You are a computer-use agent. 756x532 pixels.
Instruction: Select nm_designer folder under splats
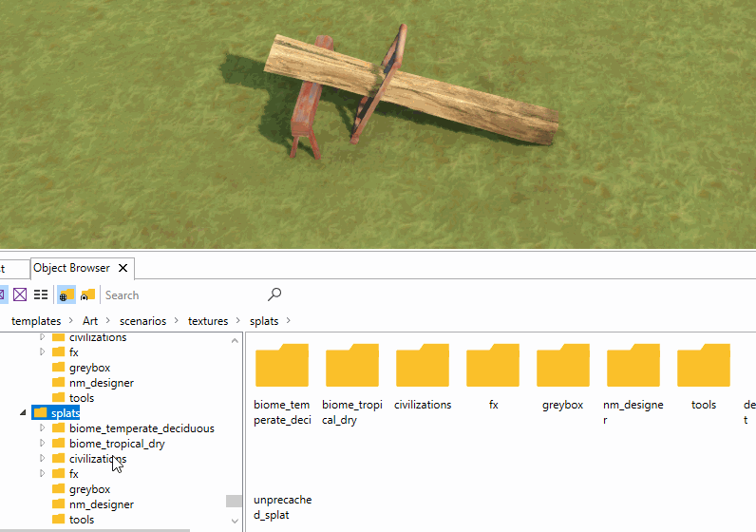pyautogui.click(x=92, y=504)
